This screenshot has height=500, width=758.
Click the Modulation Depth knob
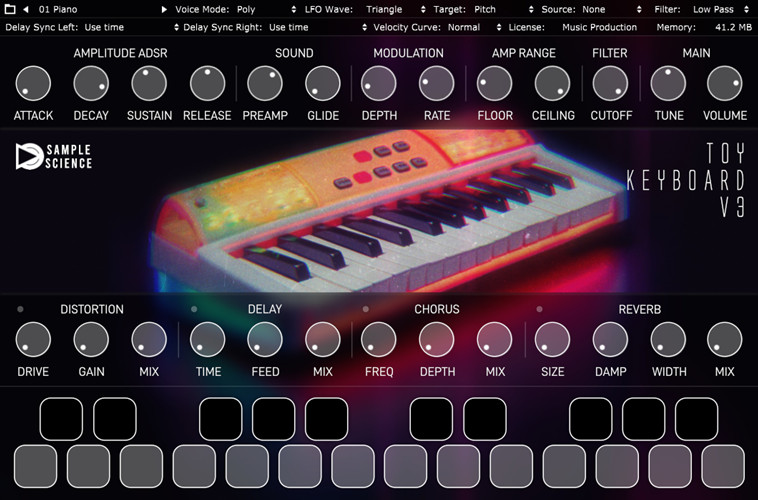pos(379,84)
